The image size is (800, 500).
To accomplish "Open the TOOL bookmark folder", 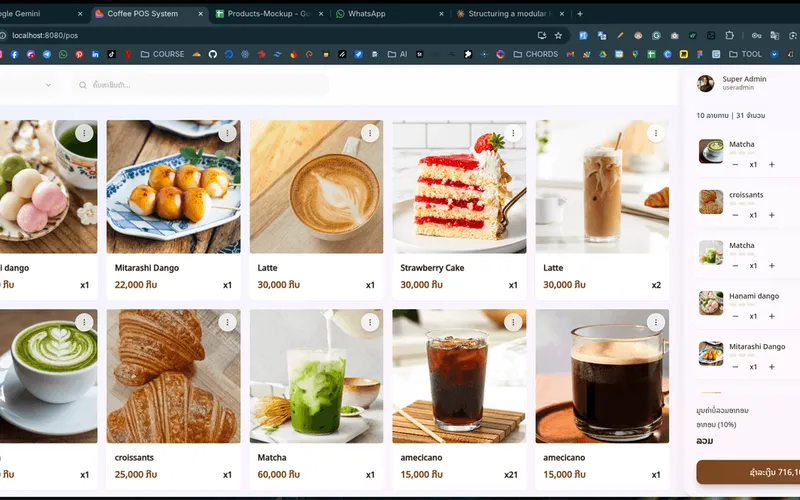I will (745, 54).
